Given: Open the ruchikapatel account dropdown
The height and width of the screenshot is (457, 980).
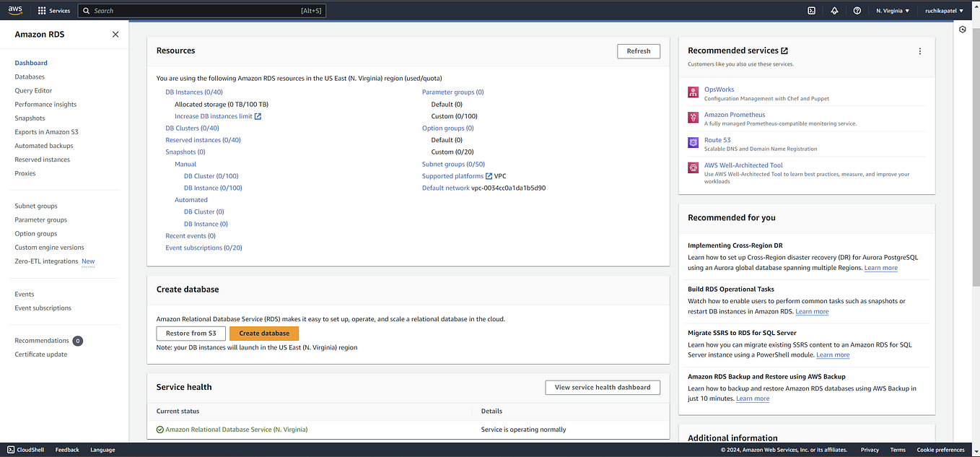Looking at the screenshot, I should tap(944, 10).
